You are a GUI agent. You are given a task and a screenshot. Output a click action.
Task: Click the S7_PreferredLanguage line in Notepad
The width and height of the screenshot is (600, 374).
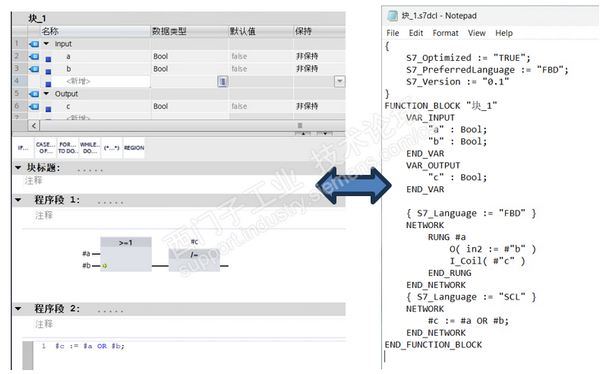(x=487, y=70)
